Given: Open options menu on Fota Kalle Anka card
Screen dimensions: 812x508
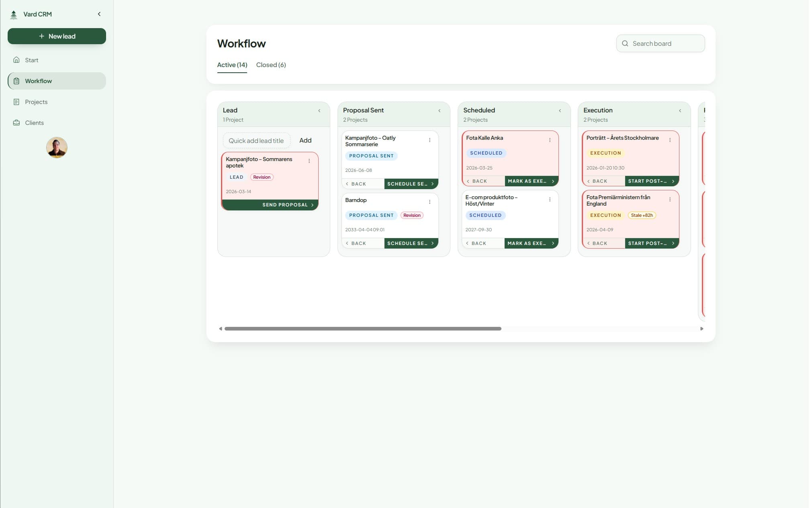Looking at the screenshot, I should (x=550, y=140).
